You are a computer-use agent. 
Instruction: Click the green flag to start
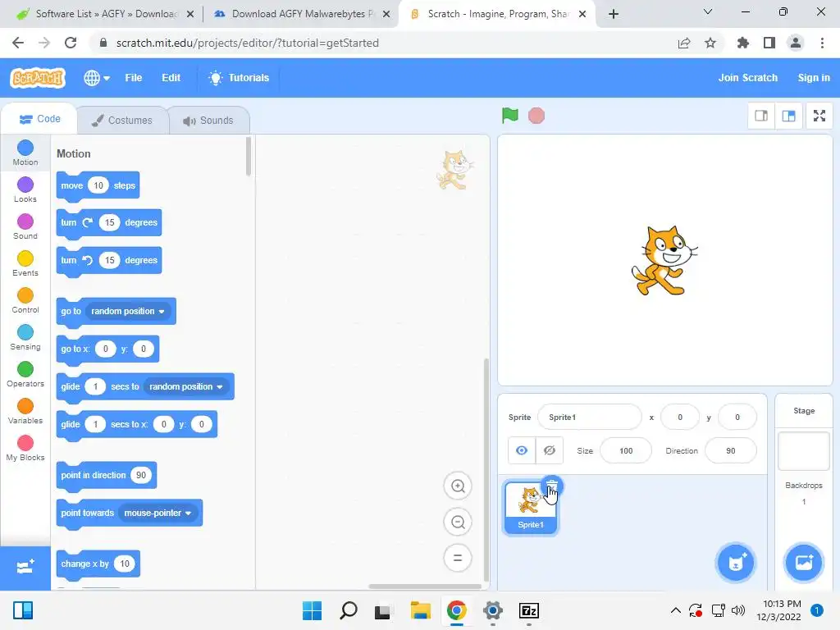[x=510, y=115]
